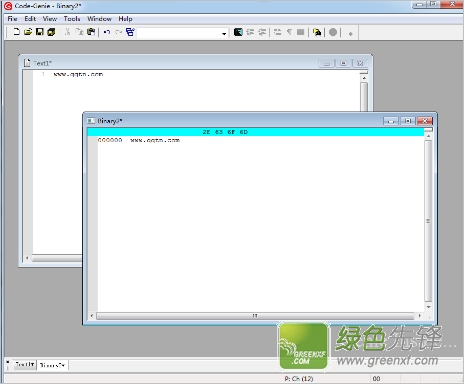This screenshot has height=384, width=464.
Task: Undo the last action in toolbar
Action: (x=107, y=32)
